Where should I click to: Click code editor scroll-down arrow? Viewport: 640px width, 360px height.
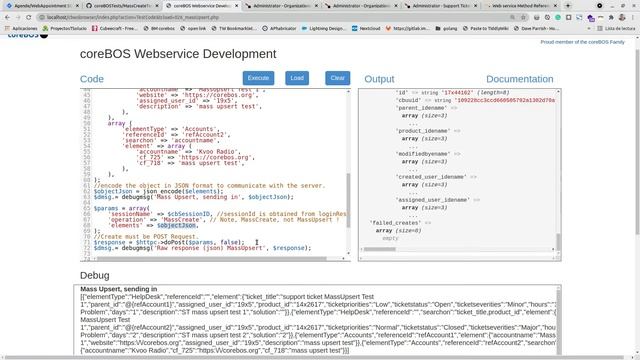coord(348,253)
